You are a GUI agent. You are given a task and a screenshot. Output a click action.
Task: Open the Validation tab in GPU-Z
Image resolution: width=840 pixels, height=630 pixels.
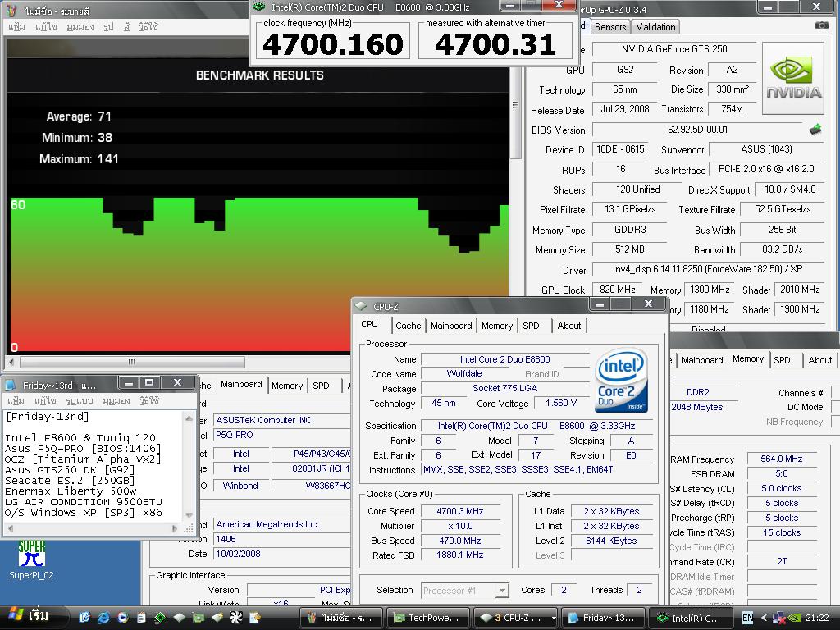pos(655,27)
